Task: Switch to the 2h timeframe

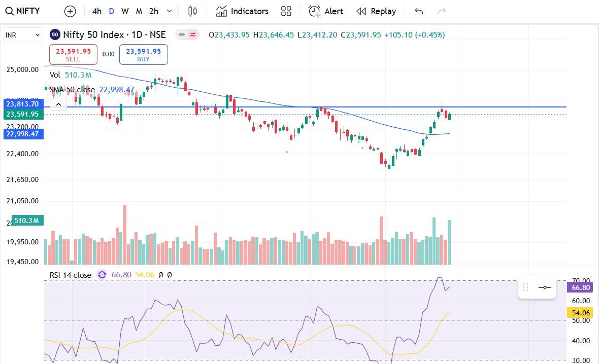Action: tap(154, 12)
